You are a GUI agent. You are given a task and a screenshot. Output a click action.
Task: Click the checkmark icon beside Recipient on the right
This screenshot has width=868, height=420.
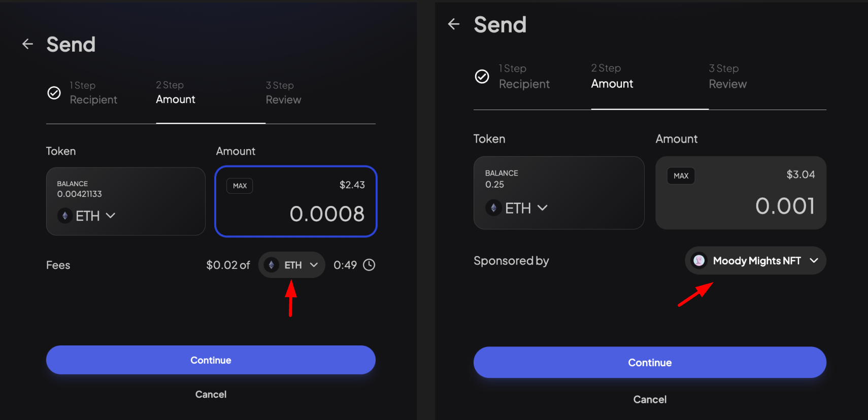[x=482, y=77]
